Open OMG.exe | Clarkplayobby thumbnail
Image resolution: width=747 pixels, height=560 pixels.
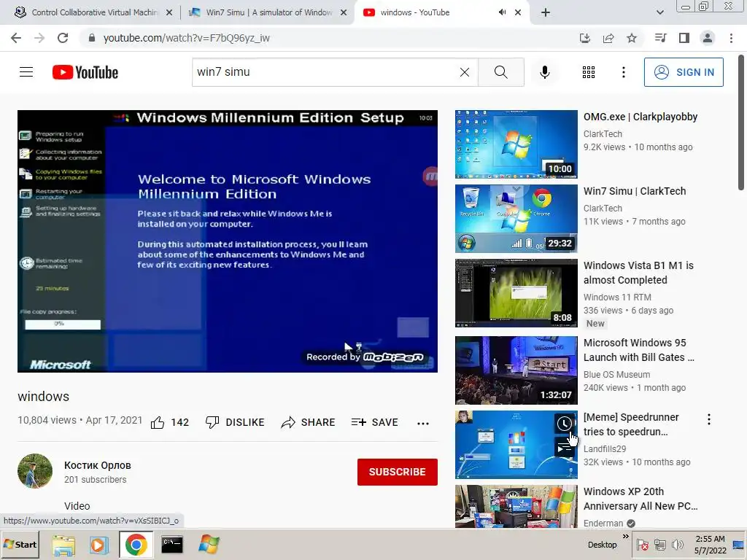tap(516, 144)
